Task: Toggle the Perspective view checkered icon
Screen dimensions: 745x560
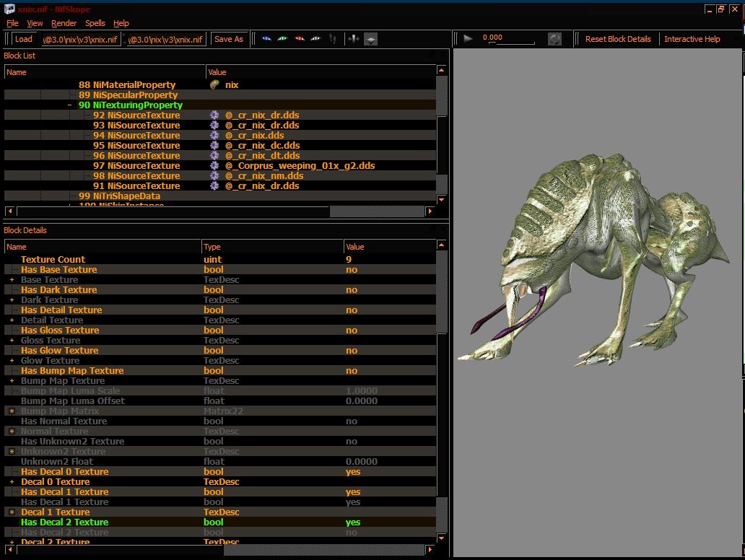Action: (x=370, y=39)
